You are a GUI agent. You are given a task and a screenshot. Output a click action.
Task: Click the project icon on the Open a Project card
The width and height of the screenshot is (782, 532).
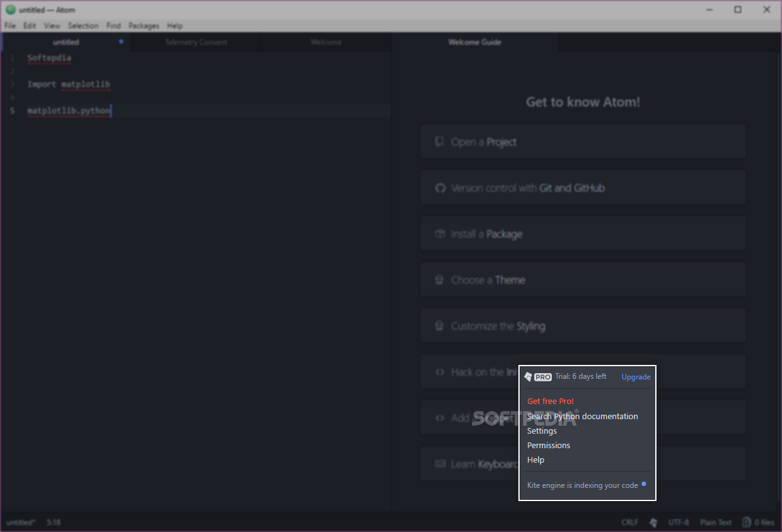(440, 142)
